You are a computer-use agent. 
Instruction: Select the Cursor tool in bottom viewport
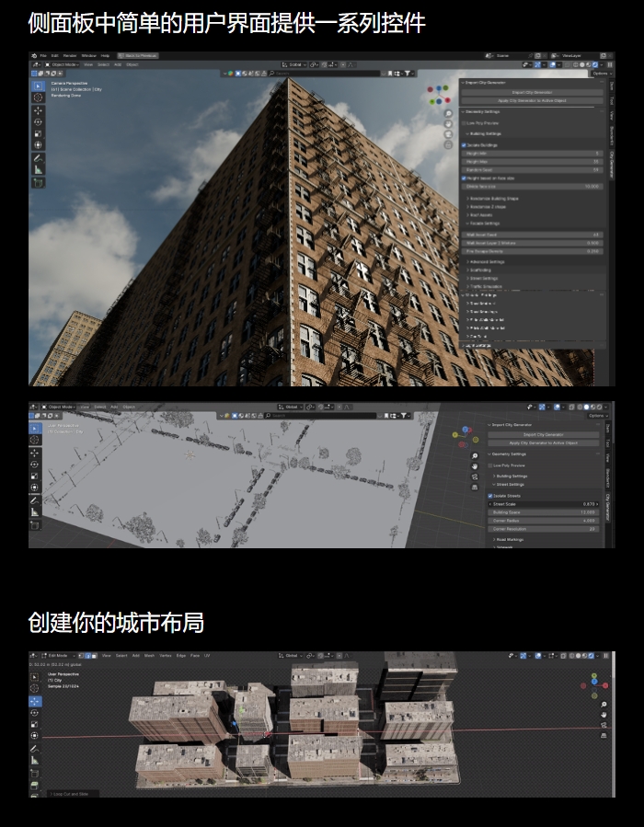pos(35,688)
